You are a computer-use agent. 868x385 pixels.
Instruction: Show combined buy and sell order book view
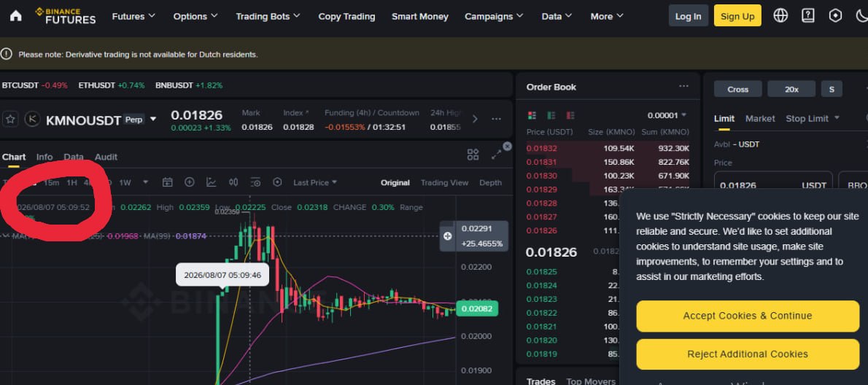tap(532, 116)
